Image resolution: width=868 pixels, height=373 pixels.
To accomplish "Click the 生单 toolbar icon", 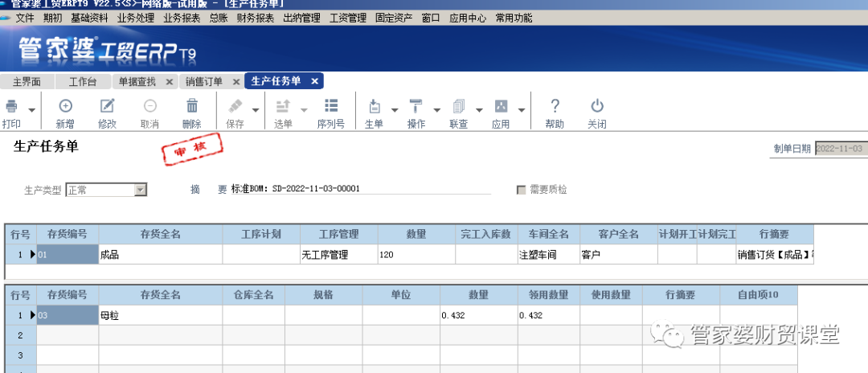I will coord(375,105).
